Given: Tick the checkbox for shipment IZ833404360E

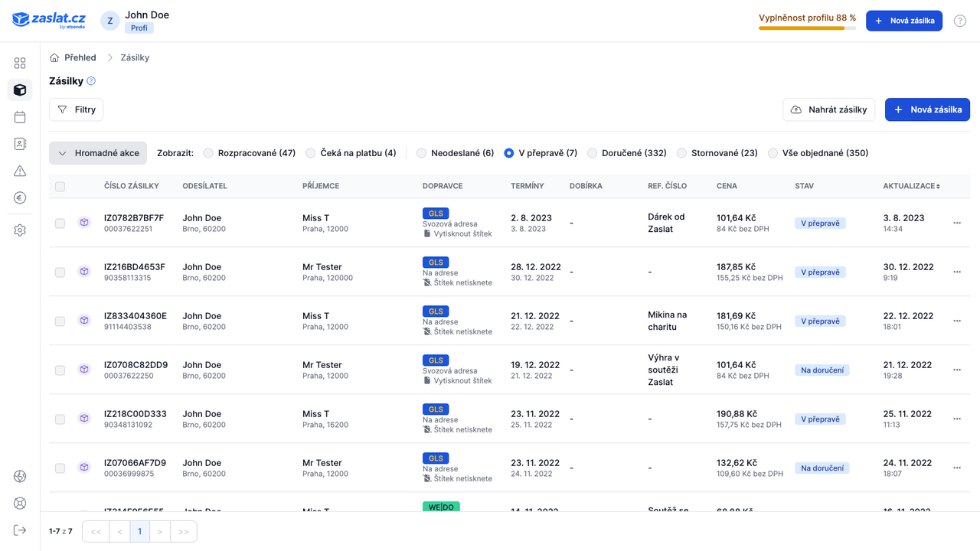Looking at the screenshot, I should [60, 321].
